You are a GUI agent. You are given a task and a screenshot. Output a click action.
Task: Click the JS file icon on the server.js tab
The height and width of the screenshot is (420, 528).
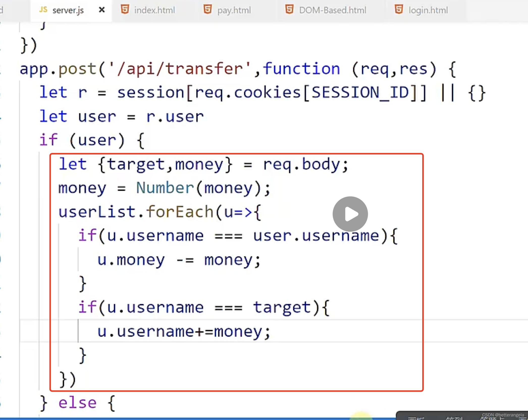pos(43,10)
